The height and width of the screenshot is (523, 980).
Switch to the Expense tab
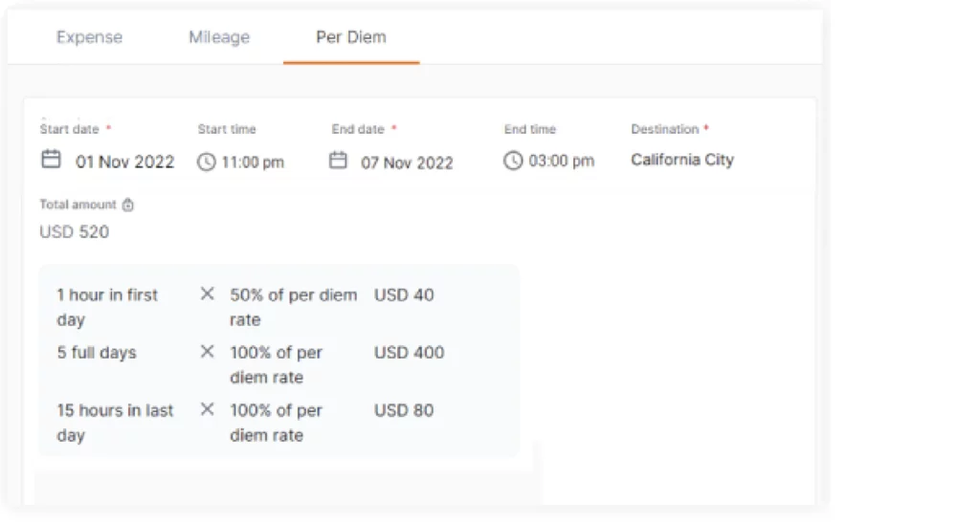coord(89,37)
